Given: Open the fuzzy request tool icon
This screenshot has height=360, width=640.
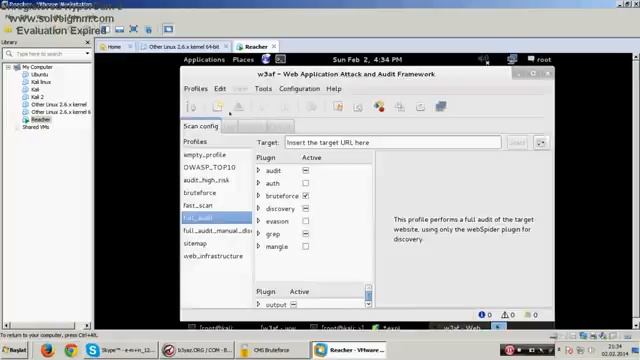Looking at the screenshot, I should pos(358,107).
